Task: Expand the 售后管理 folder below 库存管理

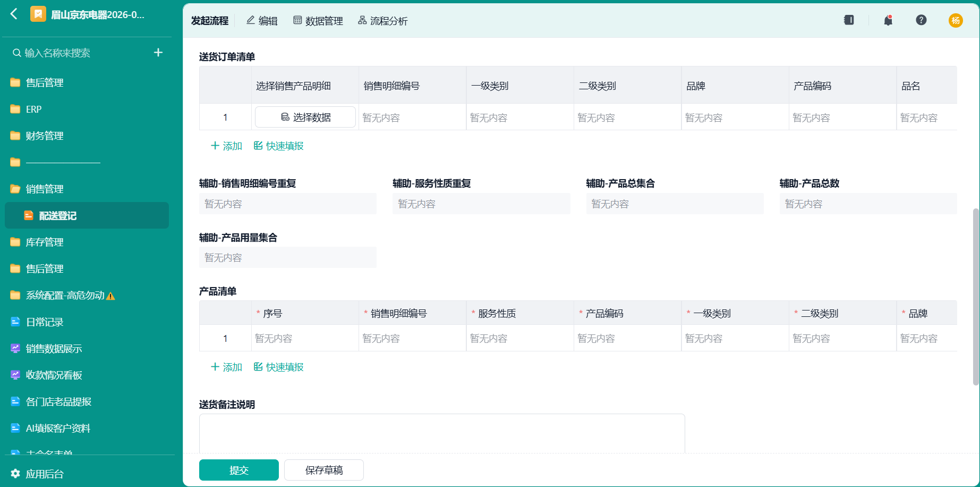Action: 87,268
